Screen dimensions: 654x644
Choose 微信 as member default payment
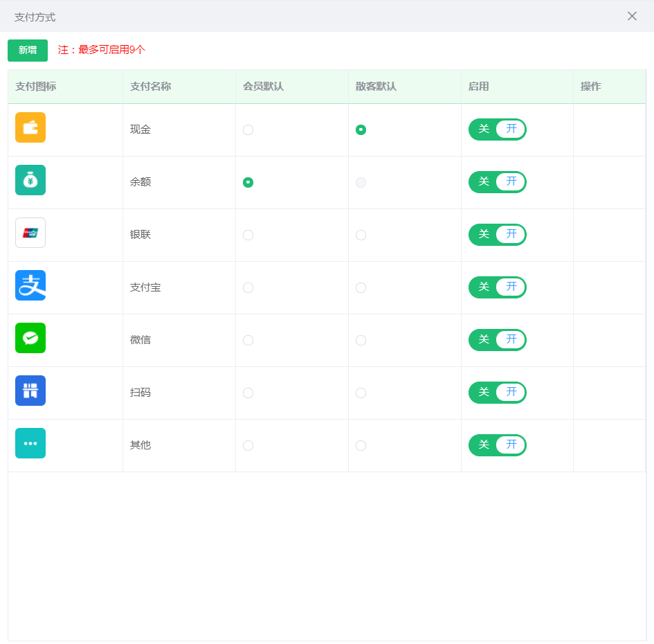248,341
